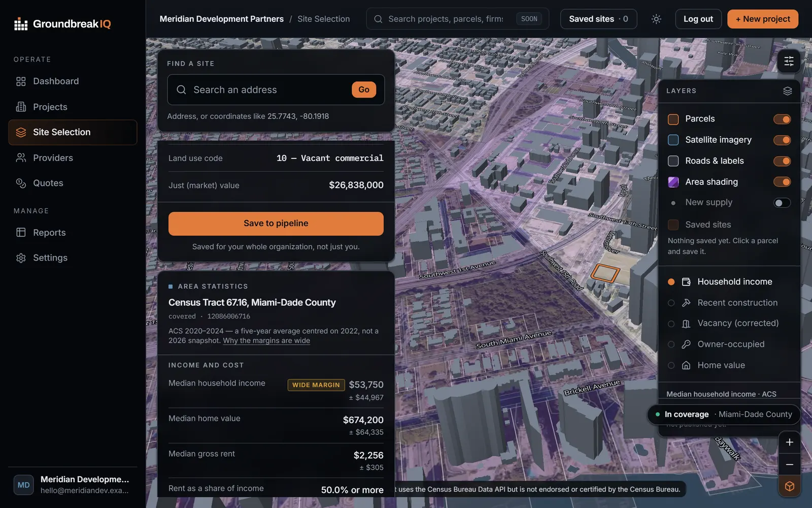This screenshot has width=812, height=508.
Task: Click the Layers panel stack icon
Action: click(787, 91)
